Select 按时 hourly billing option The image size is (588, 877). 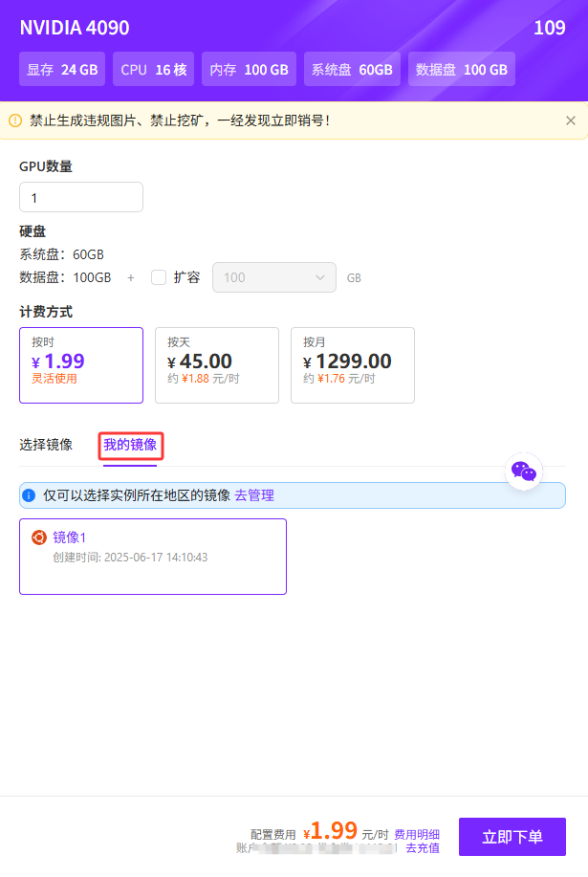click(81, 364)
